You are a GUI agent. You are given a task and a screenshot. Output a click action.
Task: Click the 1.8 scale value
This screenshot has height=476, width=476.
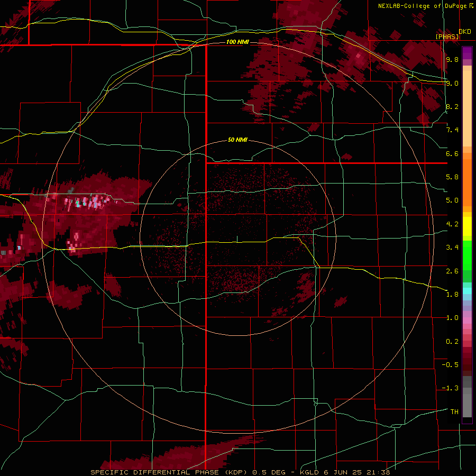(x=452, y=295)
